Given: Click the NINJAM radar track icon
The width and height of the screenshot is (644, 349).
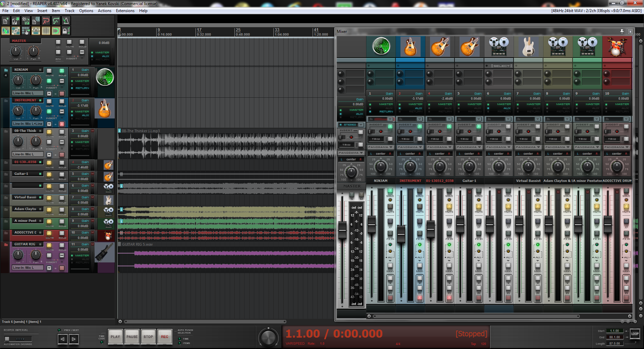Looking at the screenshot, I should (x=105, y=77).
